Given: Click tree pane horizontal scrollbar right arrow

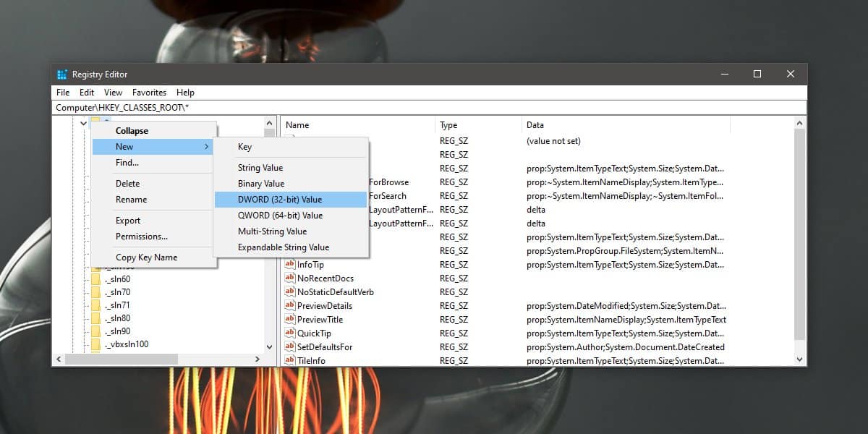Looking at the screenshot, I should 258,359.
